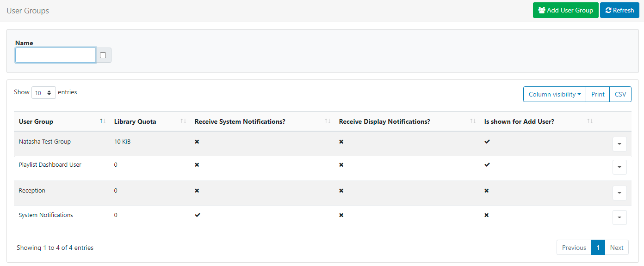Screen dimensions: 644x266
Task: Expand actions dropdown for Reception row
Action: click(x=619, y=193)
